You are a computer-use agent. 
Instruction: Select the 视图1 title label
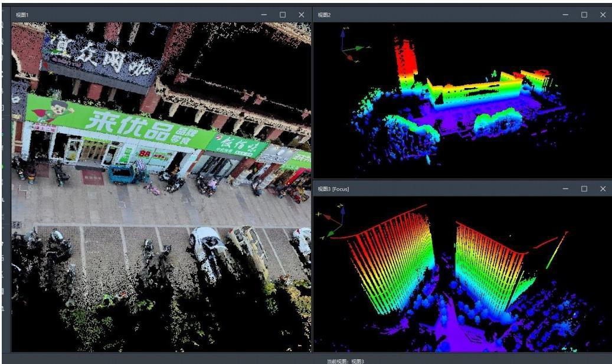point(22,15)
